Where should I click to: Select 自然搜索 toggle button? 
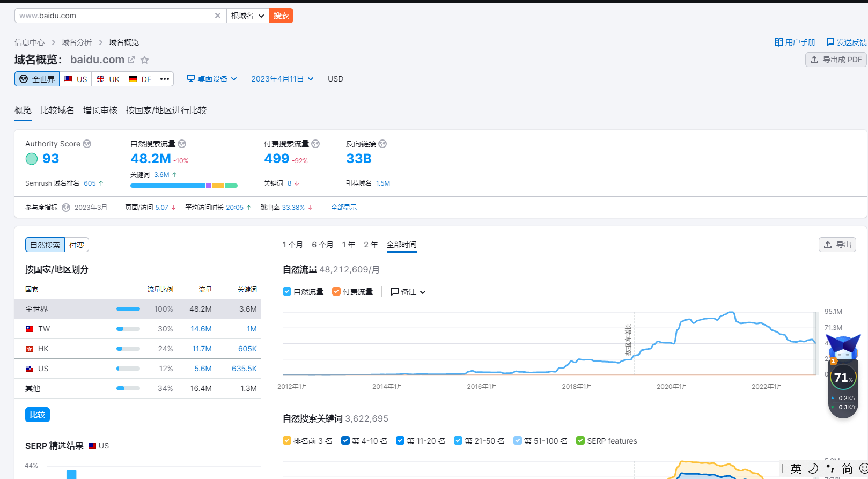[45, 245]
